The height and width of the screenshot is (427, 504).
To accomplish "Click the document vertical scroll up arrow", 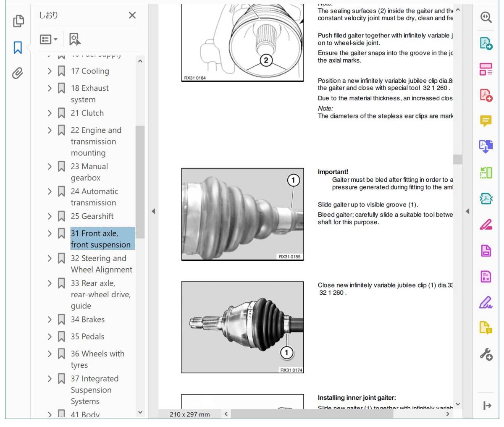I will [x=458, y=10].
